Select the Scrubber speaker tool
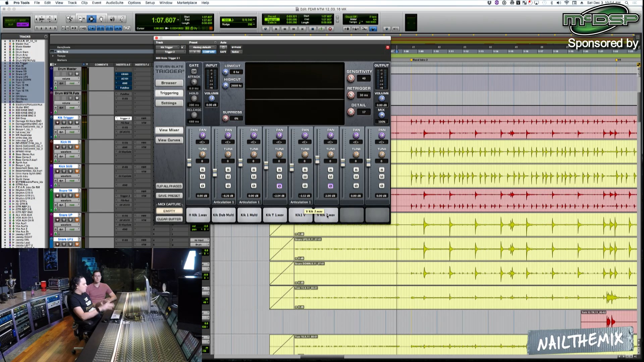The image size is (644, 362). coord(112,19)
